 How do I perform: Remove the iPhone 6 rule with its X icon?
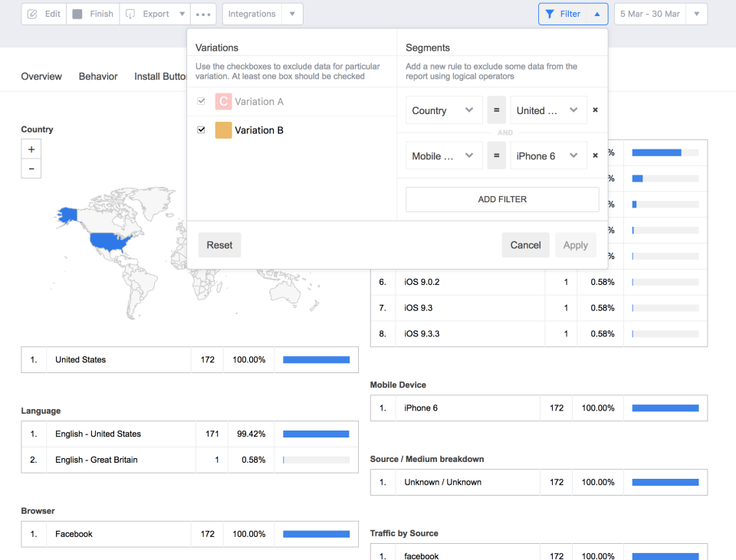coord(596,155)
